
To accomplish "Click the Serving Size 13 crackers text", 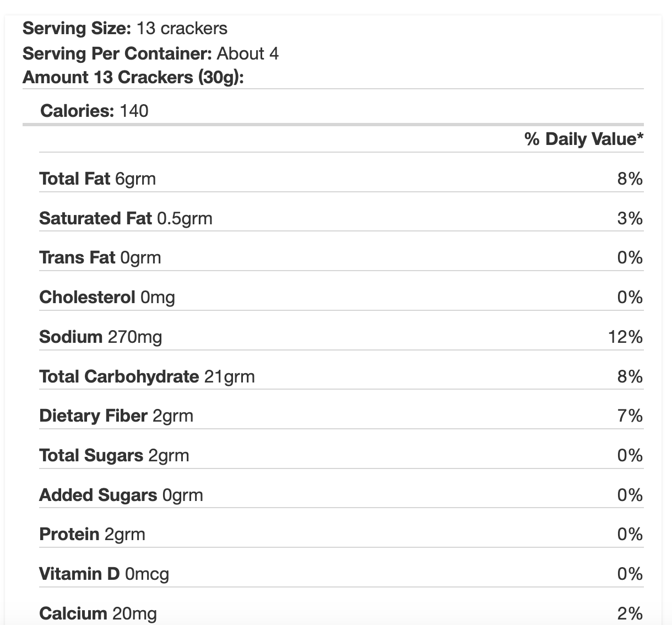I will click(x=125, y=28).
